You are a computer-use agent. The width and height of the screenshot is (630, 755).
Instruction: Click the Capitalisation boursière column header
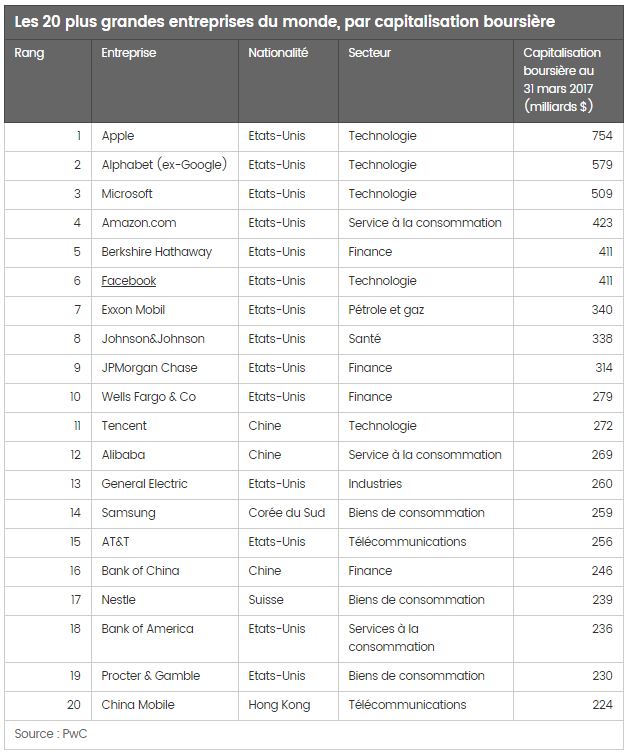pos(562,79)
